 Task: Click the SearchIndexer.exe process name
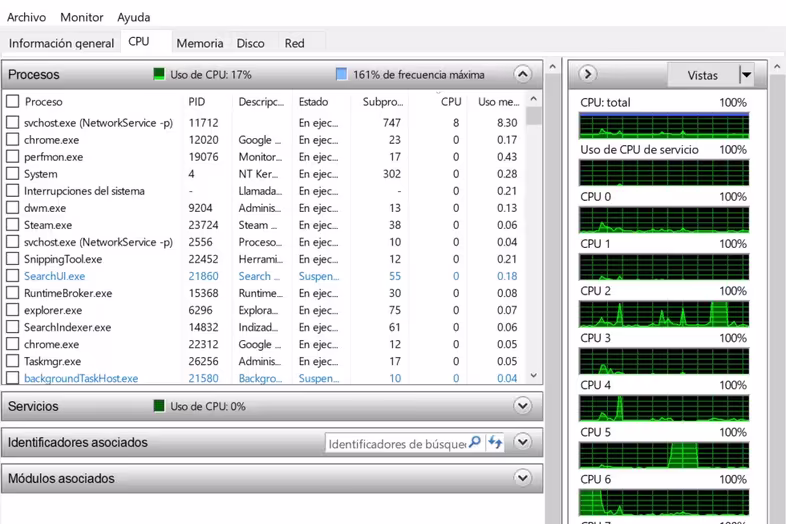click(67, 327)
